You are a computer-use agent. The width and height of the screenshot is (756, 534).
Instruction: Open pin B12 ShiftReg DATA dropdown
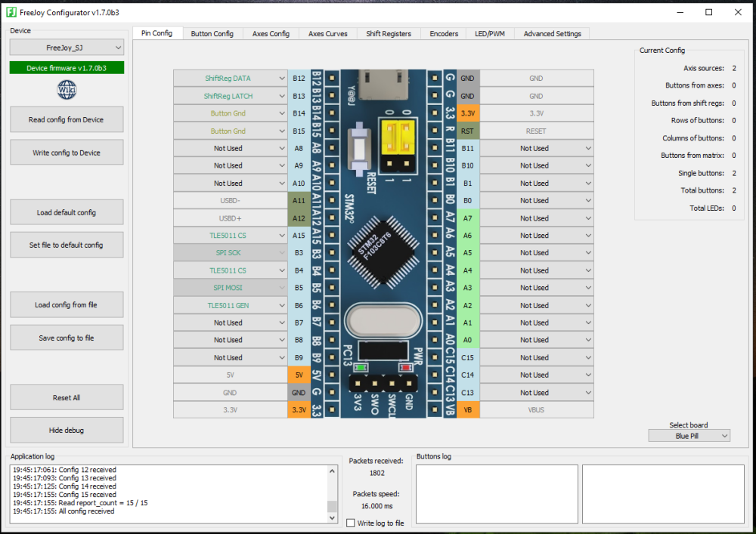(x=230, y=79)
